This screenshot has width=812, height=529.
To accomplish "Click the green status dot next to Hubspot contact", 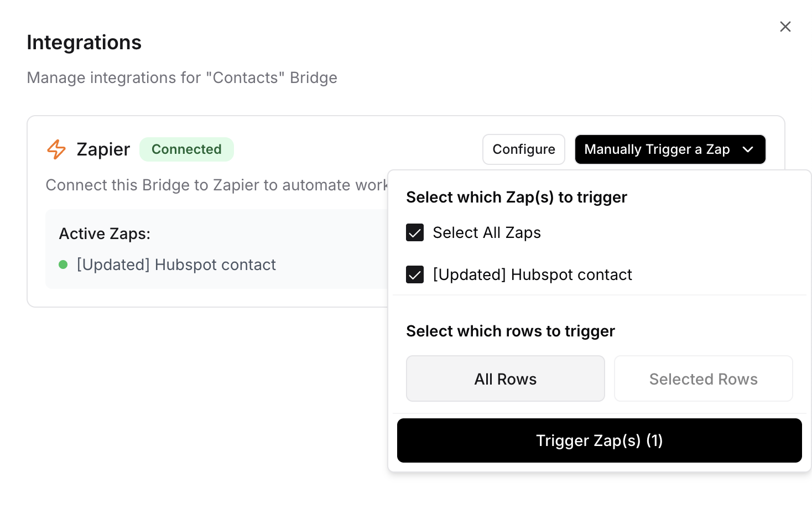I will pyautogui.click(x=63, y=265).
